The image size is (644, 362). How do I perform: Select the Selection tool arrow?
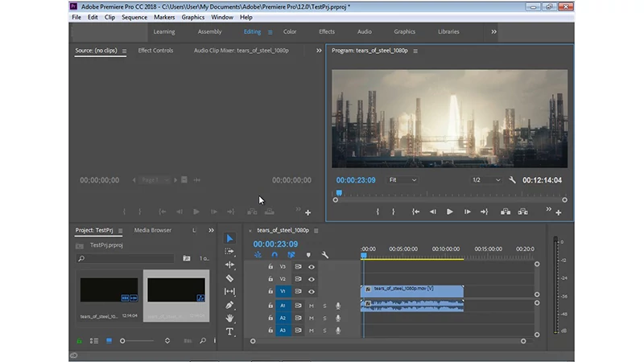229,238
